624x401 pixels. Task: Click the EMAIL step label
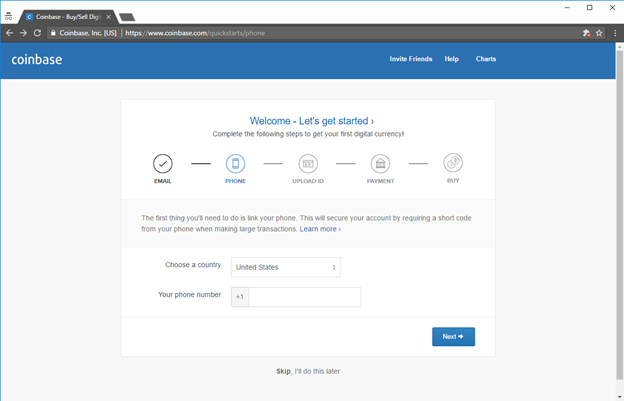pos(163,181)
